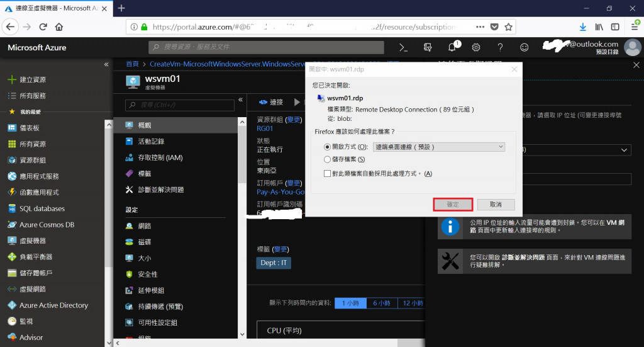
Task: Open Azure notifications bell
Action: click(x=452, y=47)
